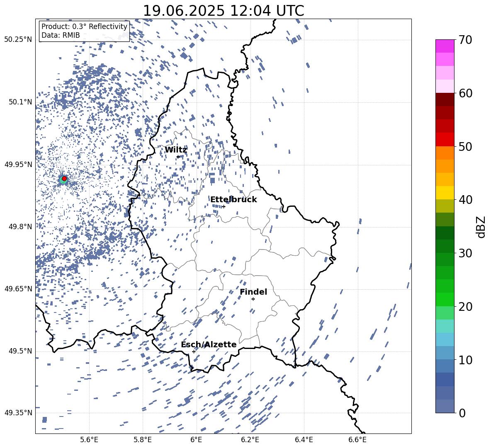
Task: Click colorbar tick label 20
Action: pyautogui.click(x=465, y=307)
